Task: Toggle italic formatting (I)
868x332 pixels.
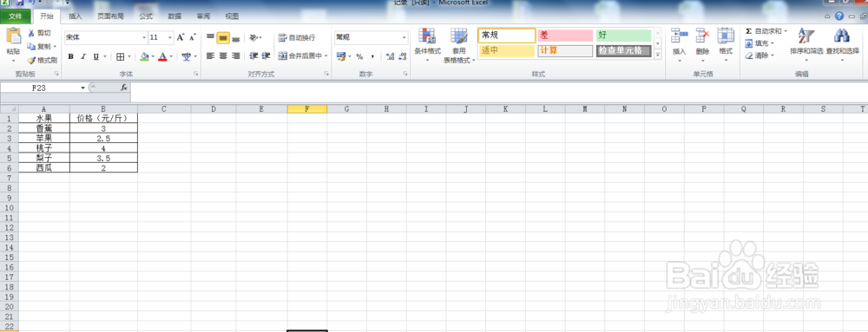Action: click(x=83, y=56)
